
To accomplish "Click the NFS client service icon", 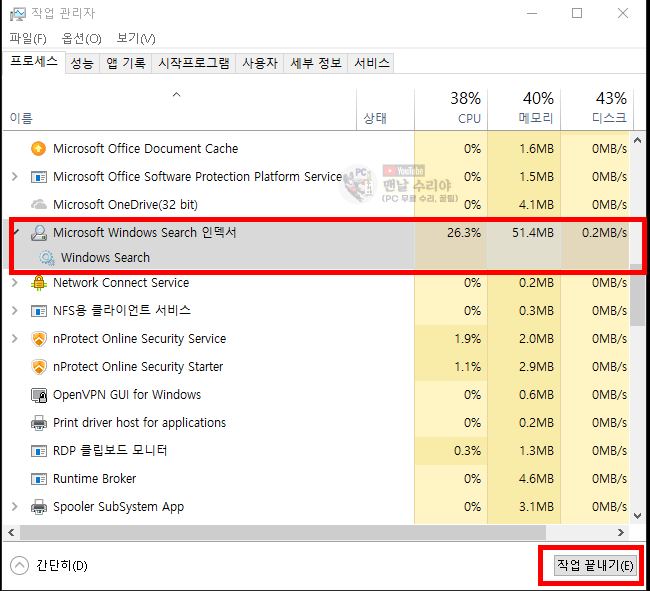I will click(39, 311).
